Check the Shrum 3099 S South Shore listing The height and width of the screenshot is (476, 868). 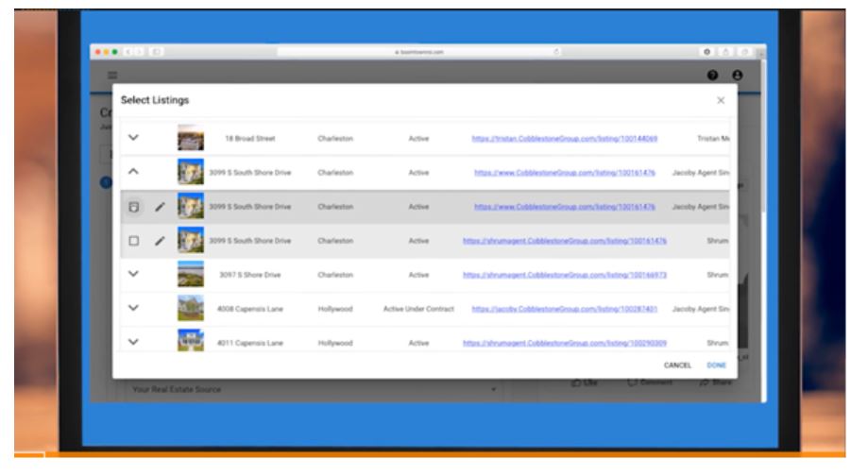click(133, 241)
